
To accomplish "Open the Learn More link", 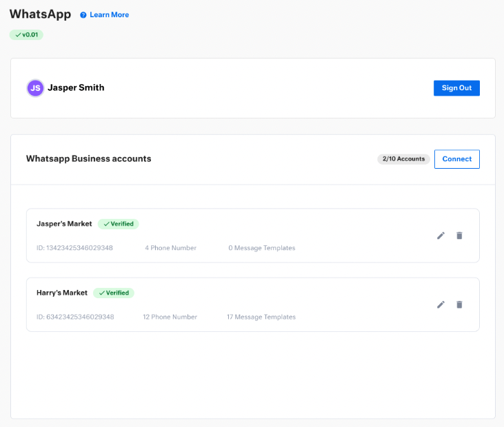I will (x=110, y=14).
